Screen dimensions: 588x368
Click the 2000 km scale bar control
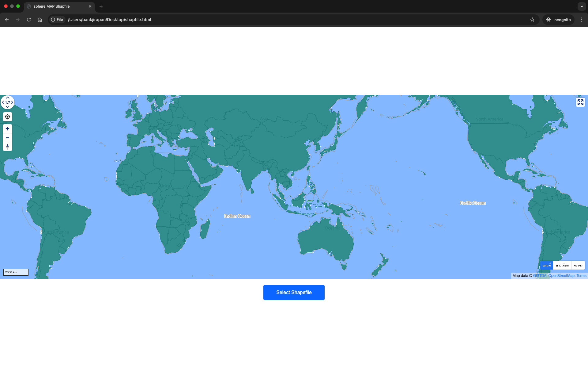click(x=15, y=272)
